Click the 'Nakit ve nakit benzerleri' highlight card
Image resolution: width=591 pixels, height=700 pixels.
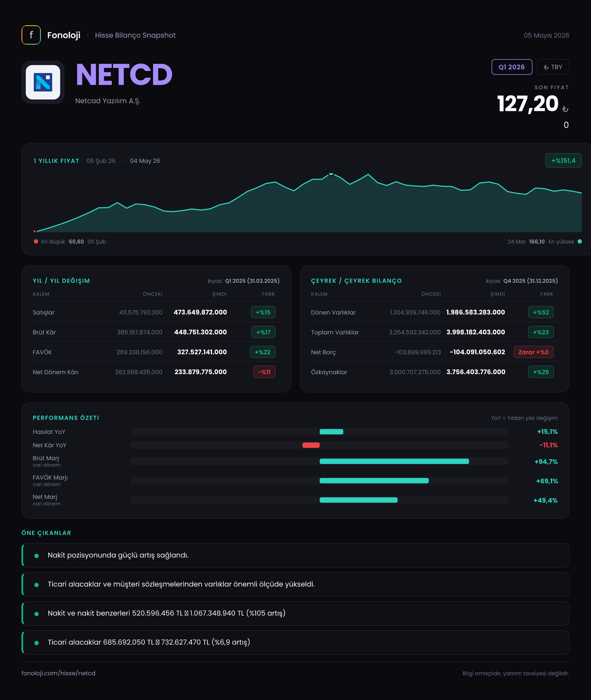pos(295,613)
